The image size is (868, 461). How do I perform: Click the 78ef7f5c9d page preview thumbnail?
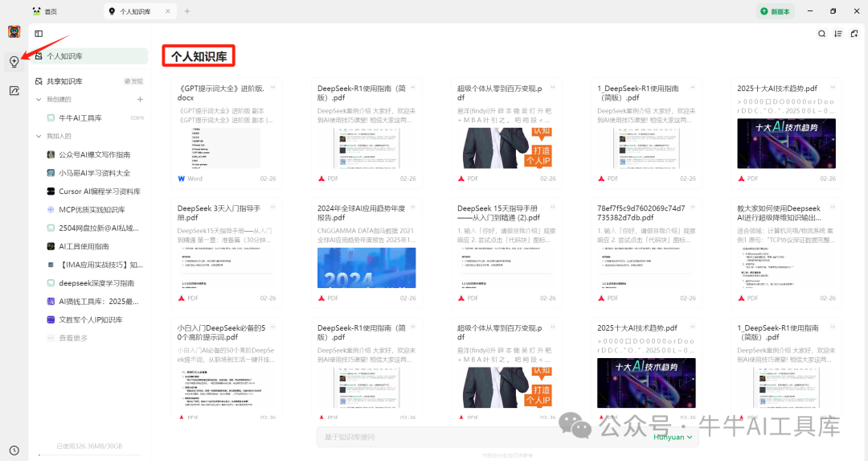(x=646, y=268)
